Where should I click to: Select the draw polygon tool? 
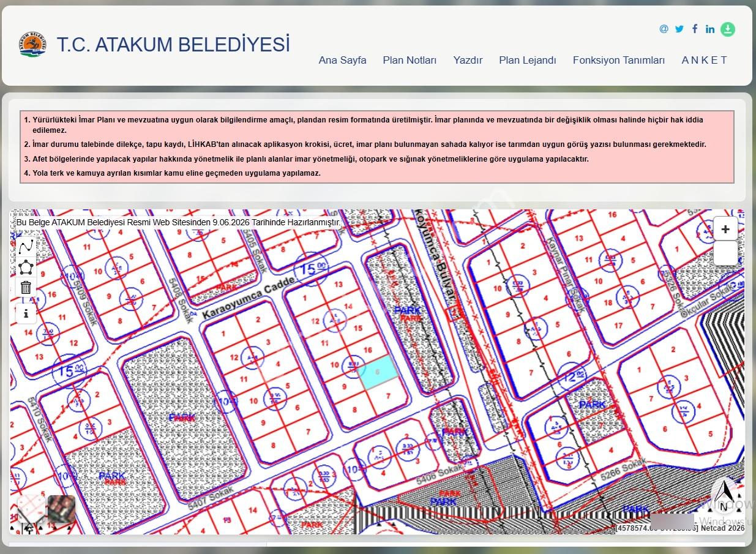coord(26,267)
